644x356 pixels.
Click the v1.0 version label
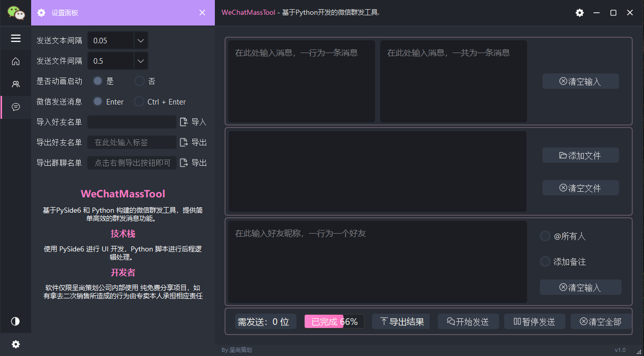(x=620, y=350)
